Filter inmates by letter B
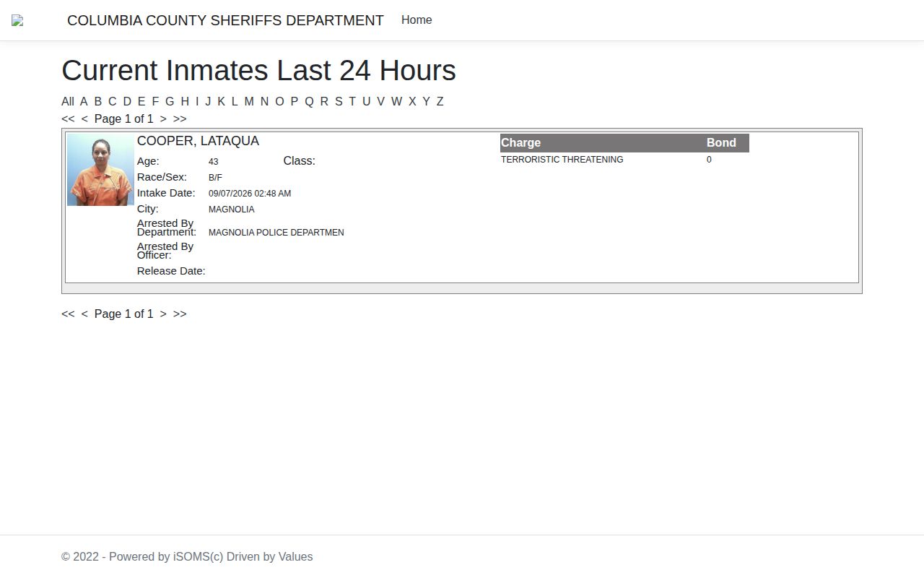 coord(98,102)
